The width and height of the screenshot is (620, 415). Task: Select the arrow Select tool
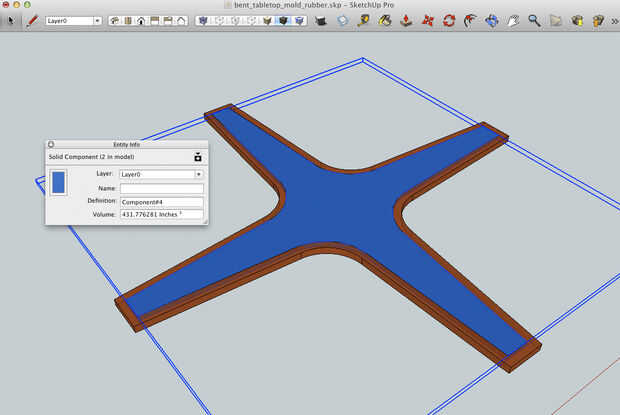(x=12, y=20)
